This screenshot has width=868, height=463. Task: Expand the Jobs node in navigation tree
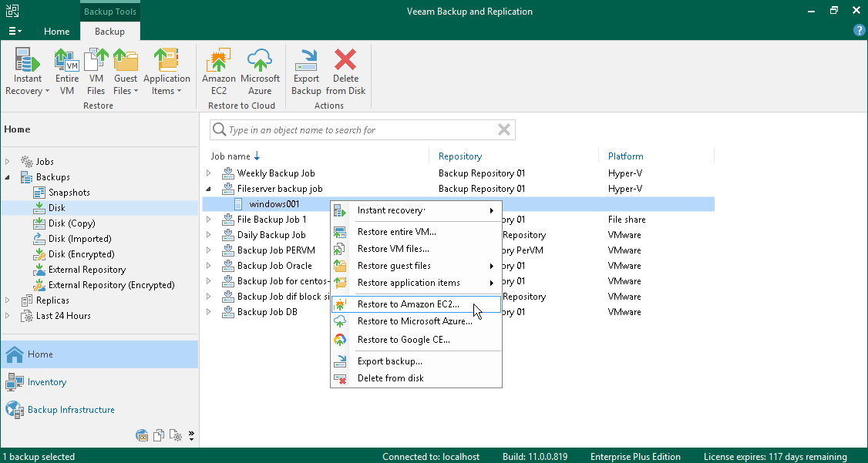pos(8,161)
